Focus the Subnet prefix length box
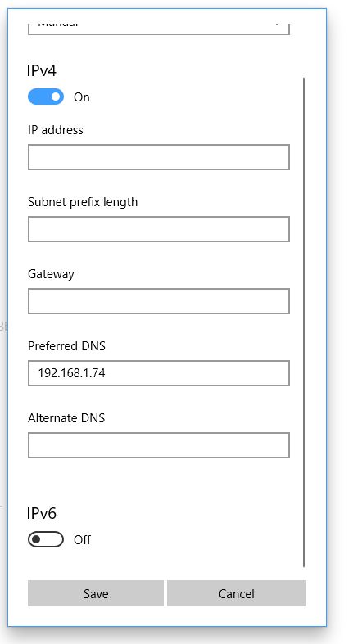 pyautogui.click(x=159, y=229)
